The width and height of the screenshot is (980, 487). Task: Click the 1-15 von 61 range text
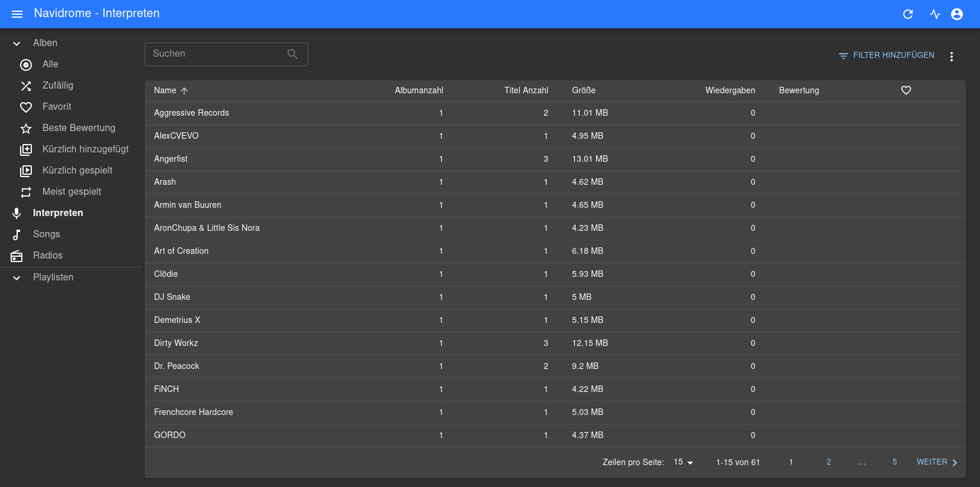[738, 462]
